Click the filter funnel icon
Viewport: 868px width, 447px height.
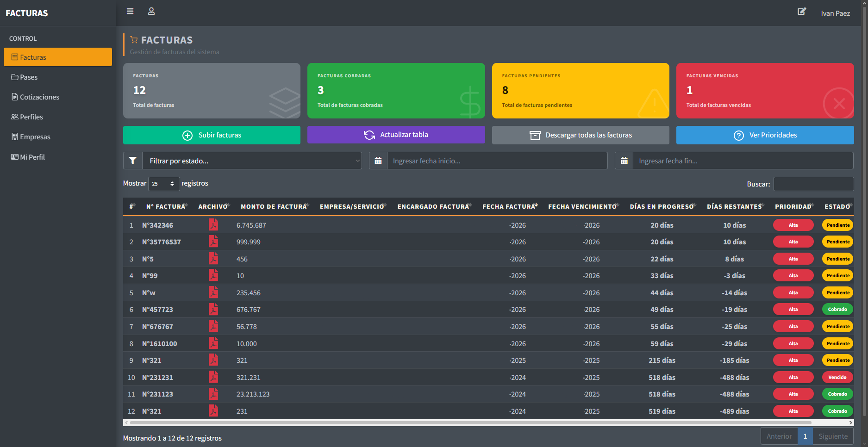(x=133, y=161)
